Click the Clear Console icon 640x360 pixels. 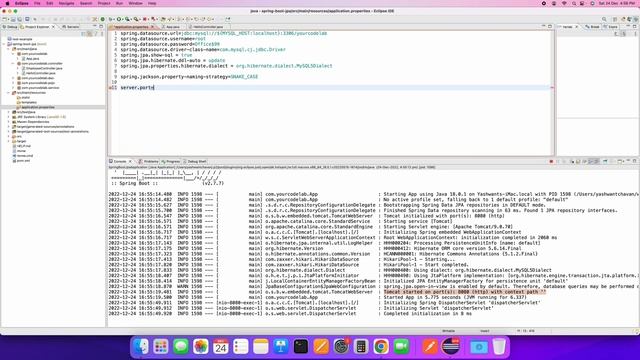click(x=573, y=162)
